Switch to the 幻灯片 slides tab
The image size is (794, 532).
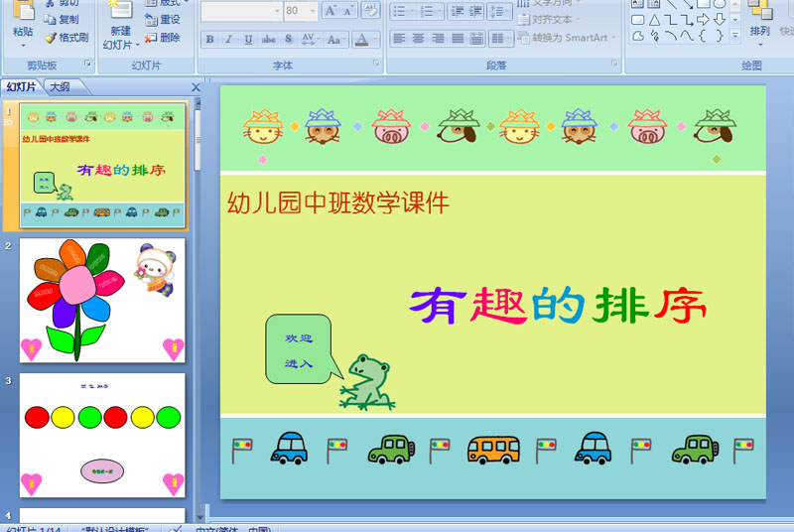[x=21, y=87]
